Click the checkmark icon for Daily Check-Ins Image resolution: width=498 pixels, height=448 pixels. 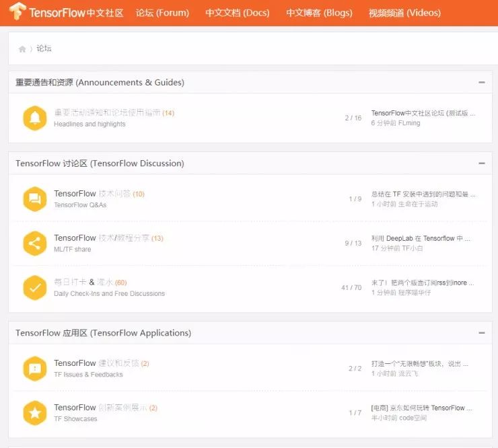click(x=35, y=288)
